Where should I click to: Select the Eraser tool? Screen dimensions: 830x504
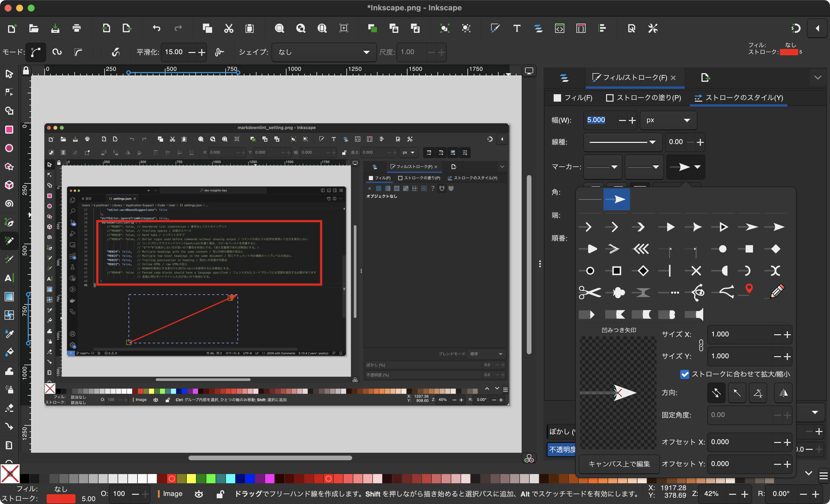pyautogui.click(x=9, y=408)
